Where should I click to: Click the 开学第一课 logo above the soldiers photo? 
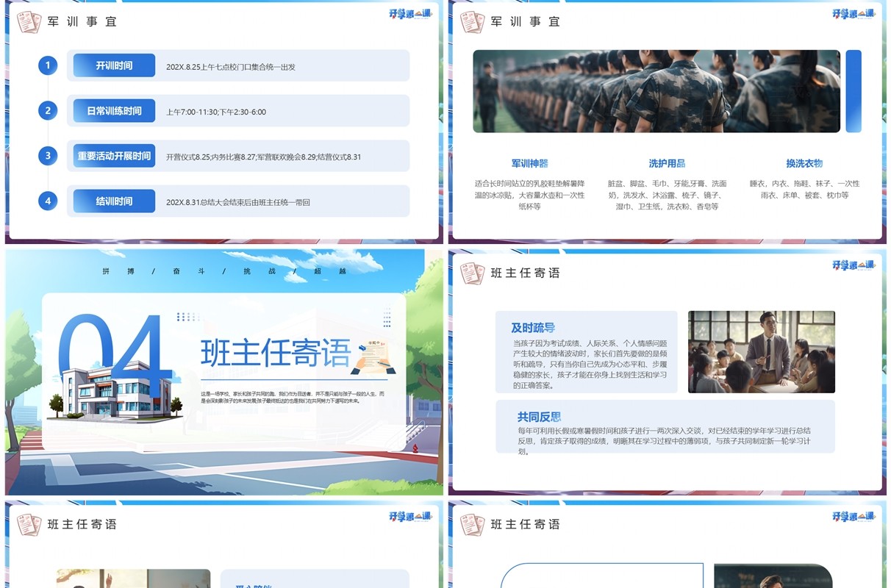tap(854, 13)
